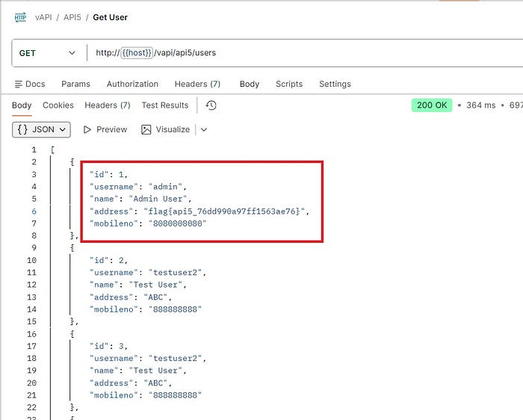The image size is (523, 420).
Task: Click the flag{api5_76dd990a97ff1563ae76} value
Action: [224, 211]
